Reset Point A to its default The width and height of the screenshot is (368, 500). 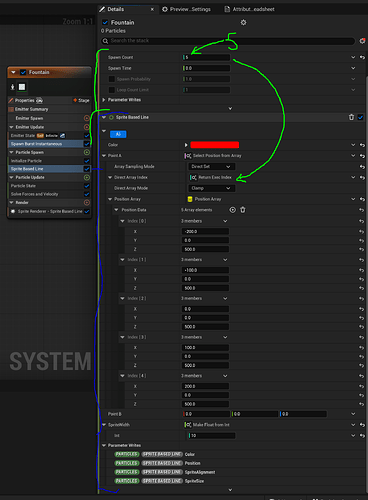pos(362,156)
